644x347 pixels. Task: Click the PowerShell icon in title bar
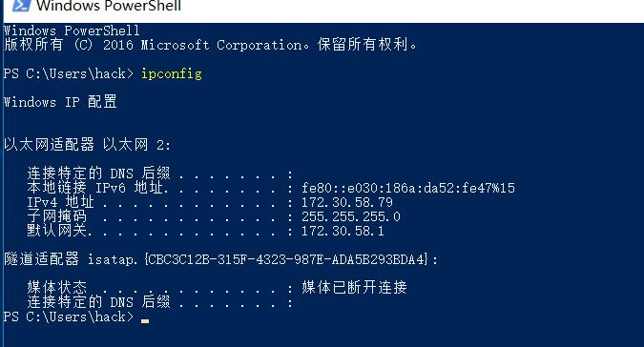point(21,6)
